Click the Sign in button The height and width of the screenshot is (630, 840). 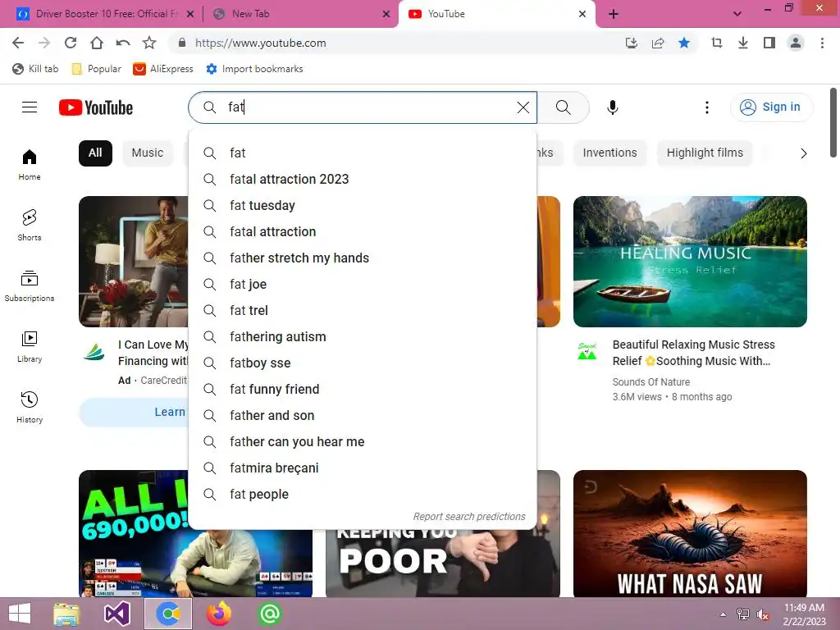[x=771, y=107]
